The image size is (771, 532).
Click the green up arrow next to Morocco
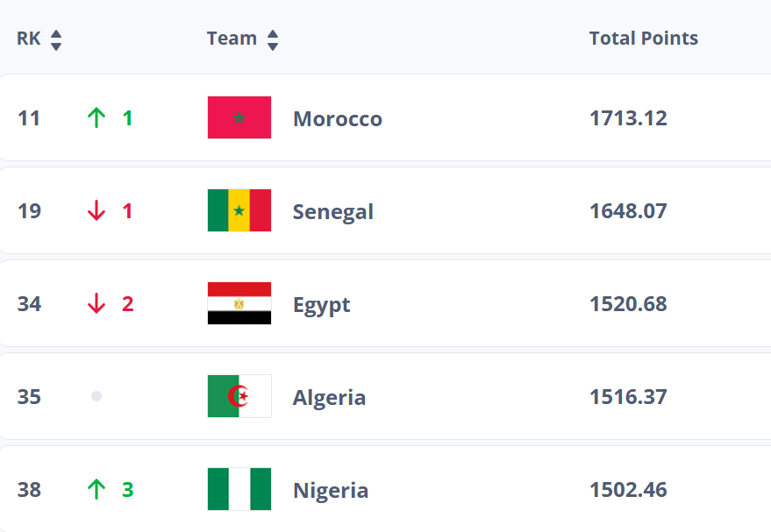coord(96,117)
